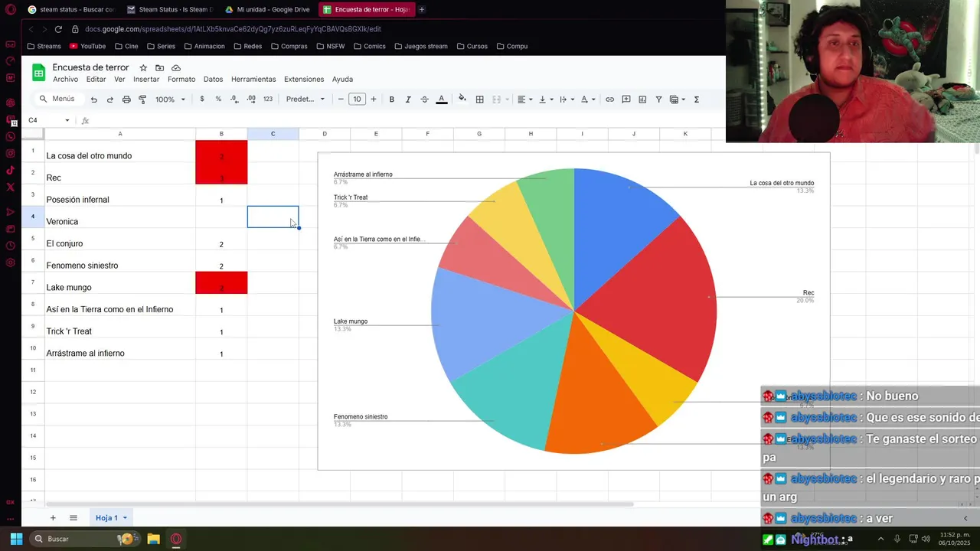Open the font family Predet... dropdown
This screenshot has height=551, width=980.
coord(305,99)
